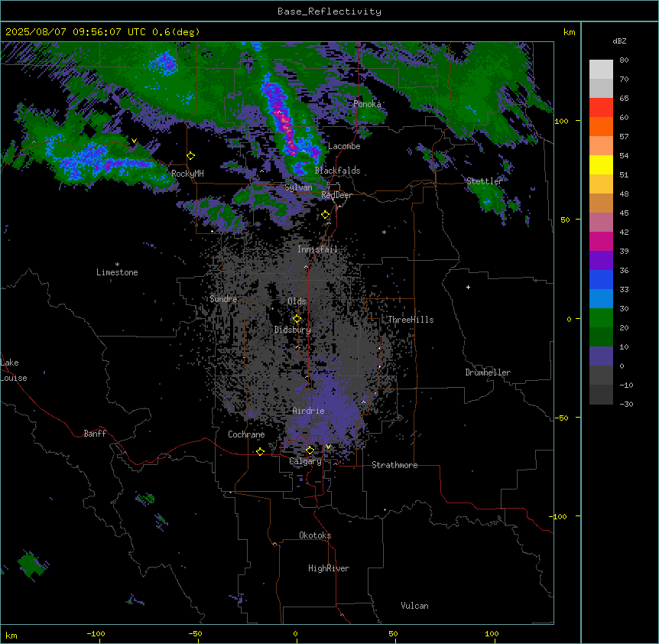
Task: Click the Base_Reflectivity title
Action: [329, 11]
